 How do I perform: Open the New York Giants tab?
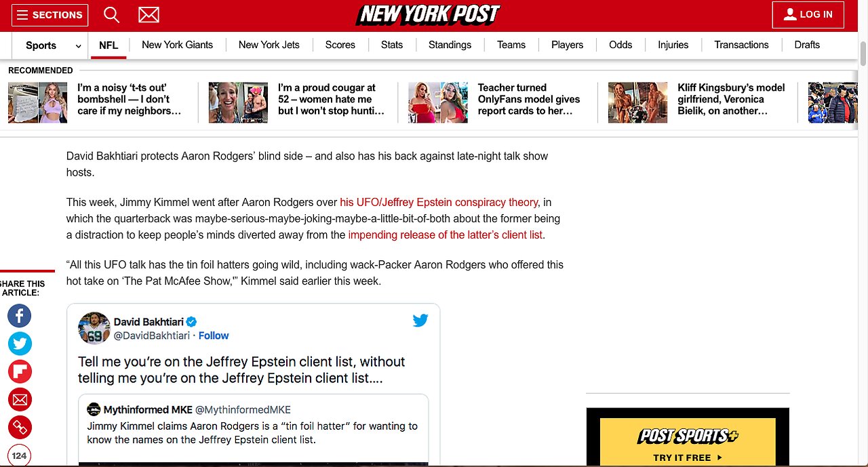[177, 45]
